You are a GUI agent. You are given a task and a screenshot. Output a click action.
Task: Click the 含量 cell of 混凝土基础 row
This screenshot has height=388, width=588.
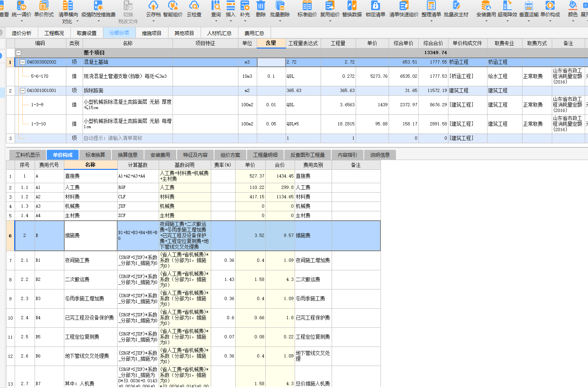coord(271,62)
